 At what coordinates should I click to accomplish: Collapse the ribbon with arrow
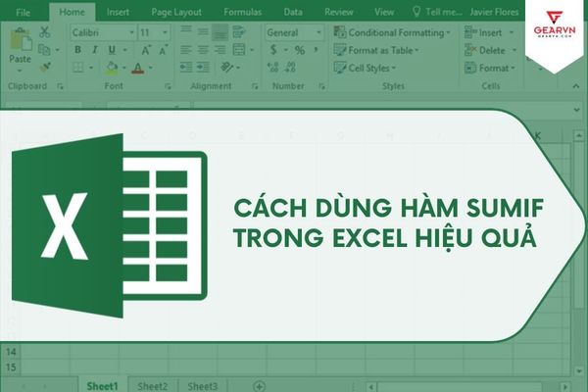[x=576, y=86]
